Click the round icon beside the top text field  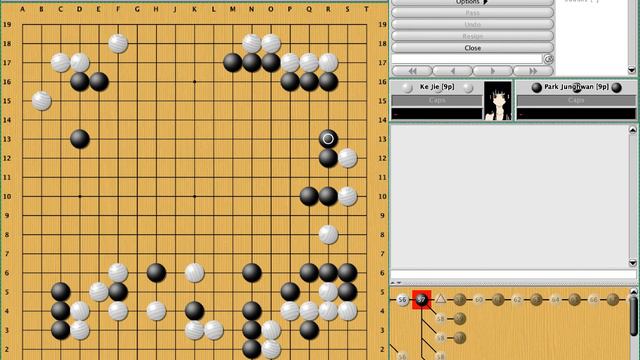point(548,60)
